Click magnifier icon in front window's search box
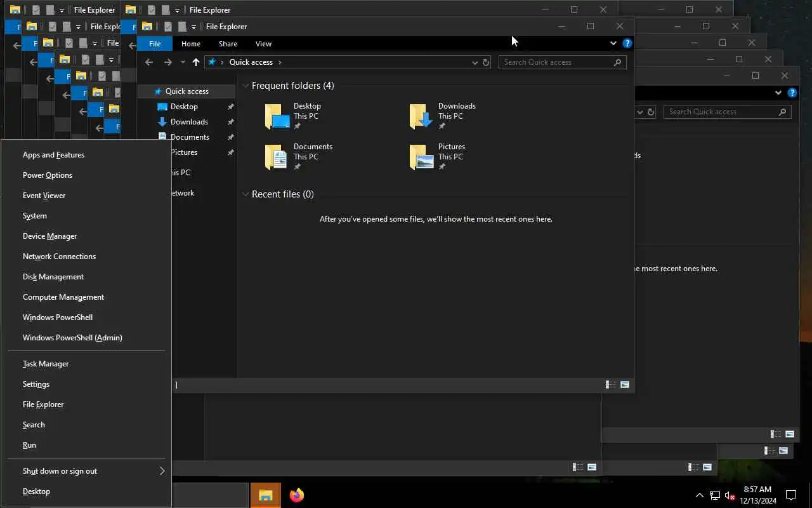The height and width of the screenshot is (508, 812). [617, 62]
